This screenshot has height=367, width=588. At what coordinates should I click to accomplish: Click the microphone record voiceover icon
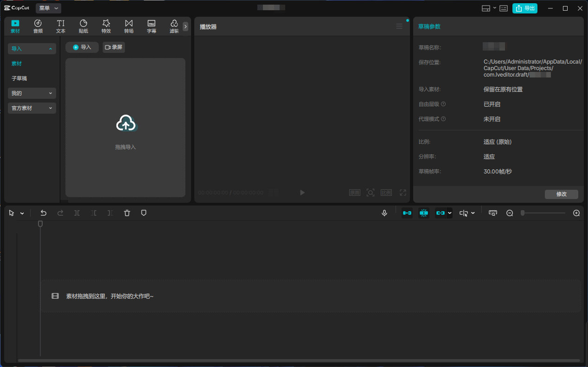tap(384, 213)
